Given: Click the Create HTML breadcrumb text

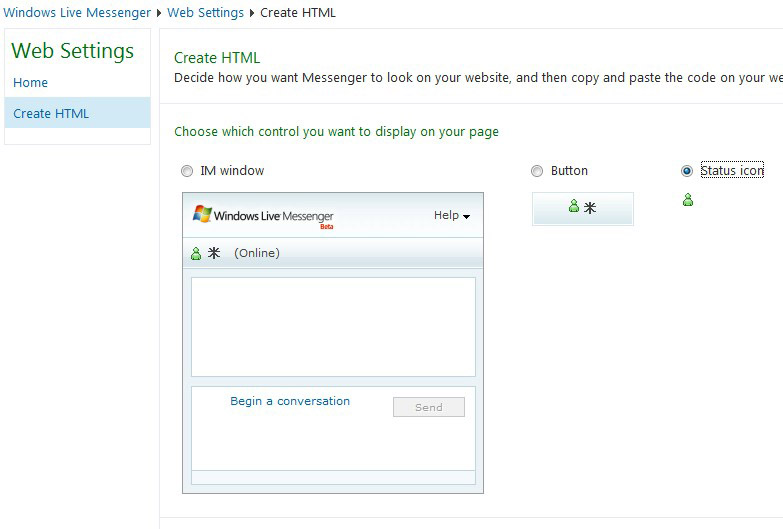Looking at the screenshot, I should pos(298,12).
